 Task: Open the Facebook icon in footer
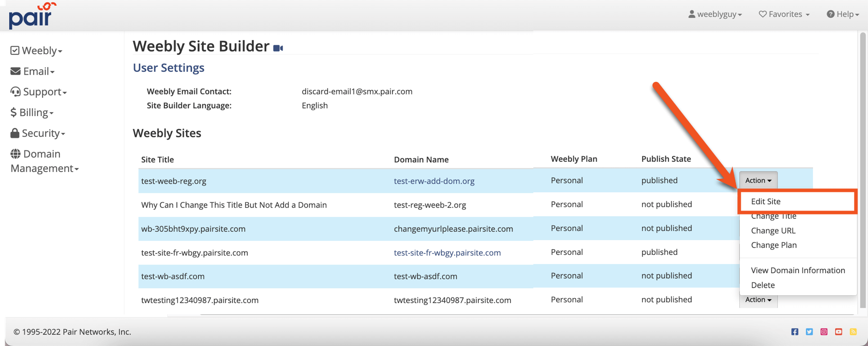[x=795, y=332]
